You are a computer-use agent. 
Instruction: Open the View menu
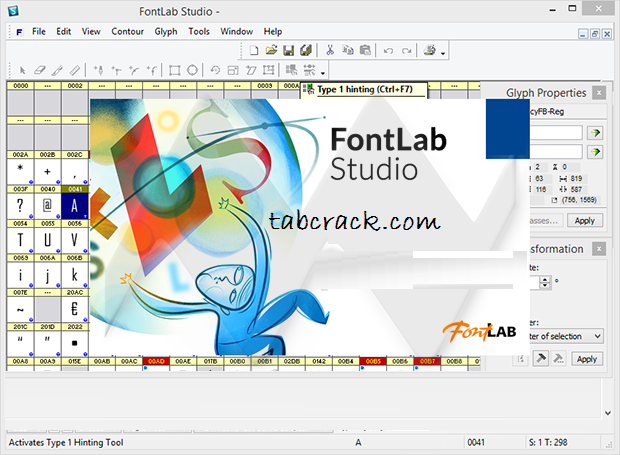point(91,32)
